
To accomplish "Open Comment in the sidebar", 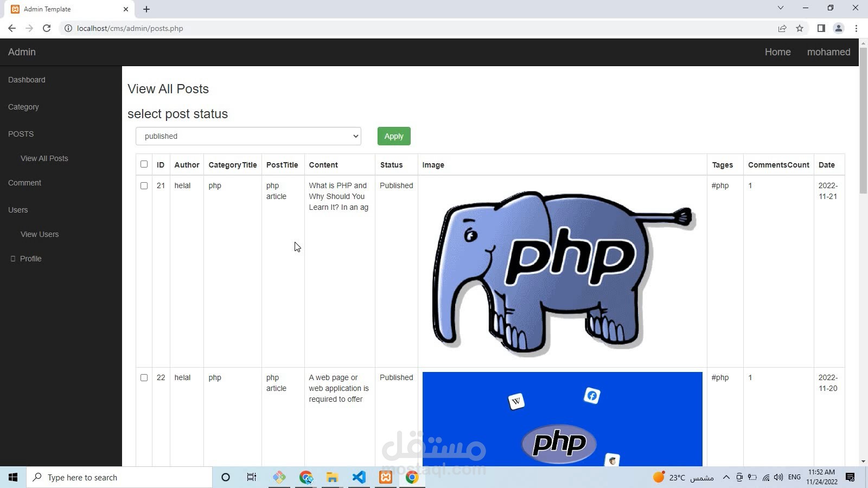I will pyautogui.click(x=24, y=183).
